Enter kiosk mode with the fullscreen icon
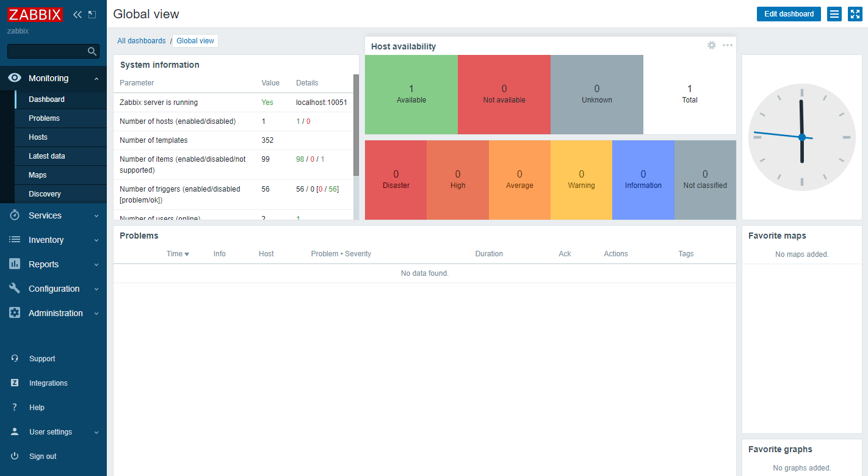The width and height of the screenshot is (868, 476). 855,13
